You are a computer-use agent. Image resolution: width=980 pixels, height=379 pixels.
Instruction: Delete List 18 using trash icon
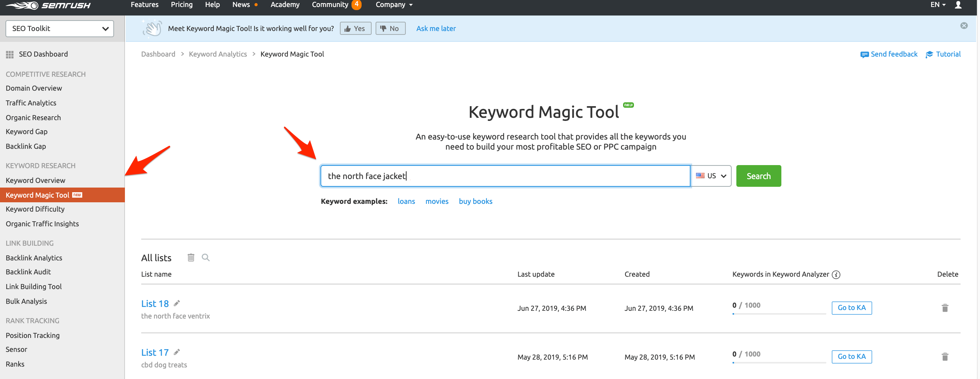click(x=945, y=308)
